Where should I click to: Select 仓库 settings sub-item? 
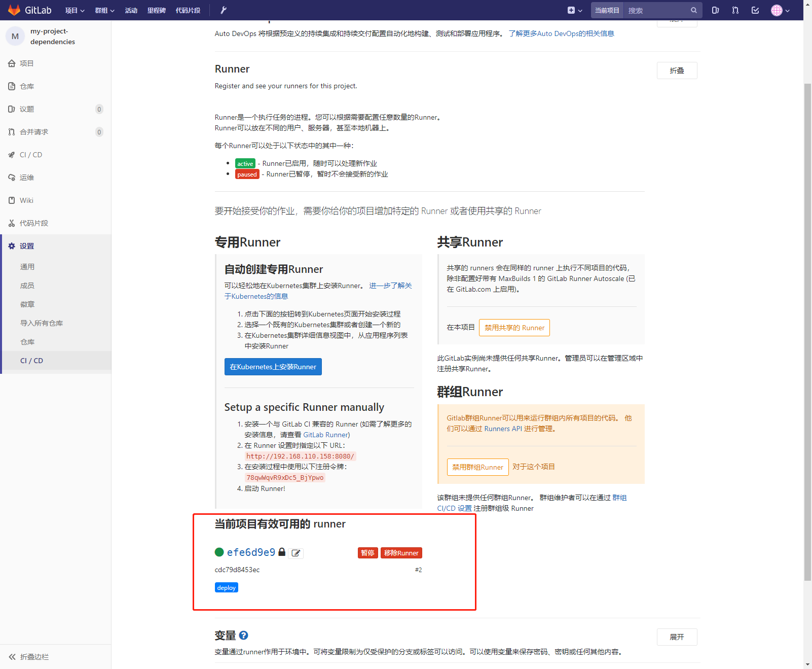click(x=27, y=342)
